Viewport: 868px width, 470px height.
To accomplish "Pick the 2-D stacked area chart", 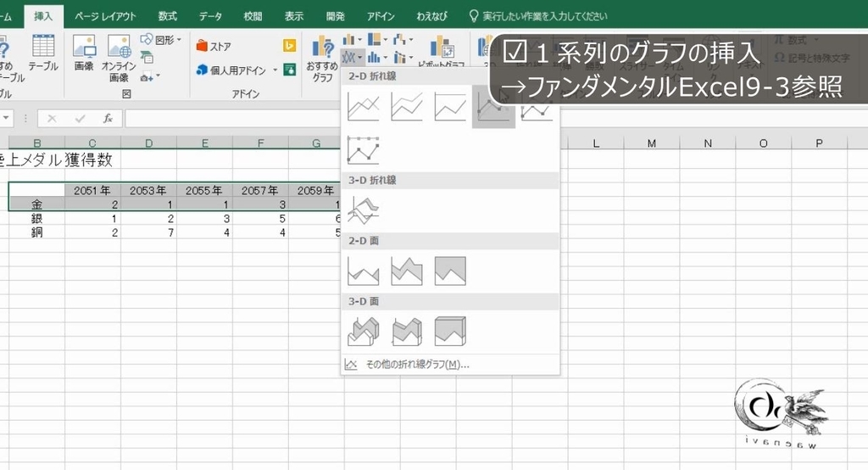I will pyautogui.click(x=406, y=271).
